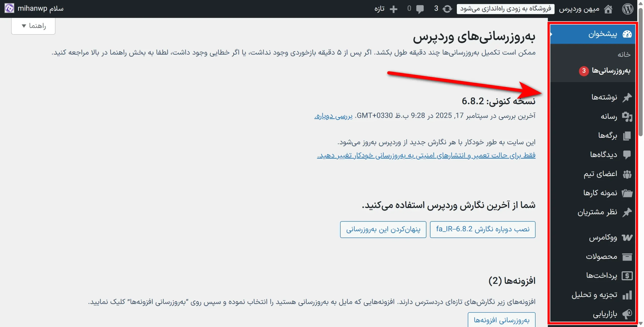Select بهروزرسانیها submenu item

pos(611,71)
